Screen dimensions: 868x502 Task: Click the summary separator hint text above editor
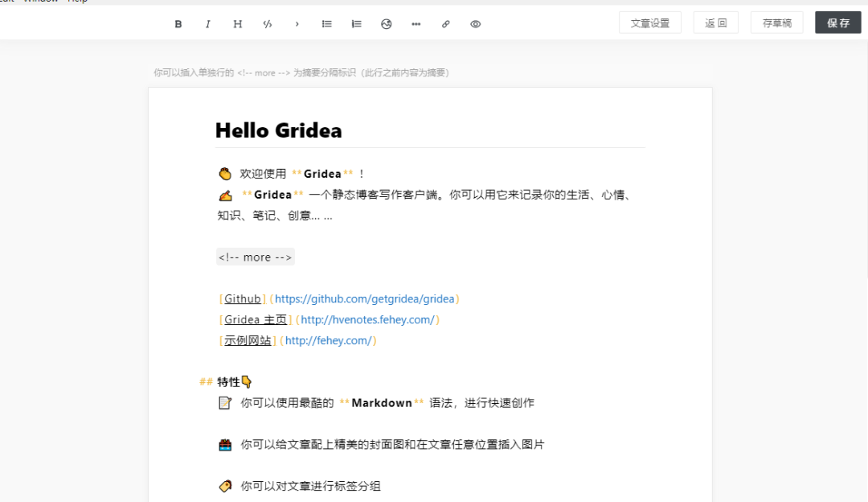301,72
